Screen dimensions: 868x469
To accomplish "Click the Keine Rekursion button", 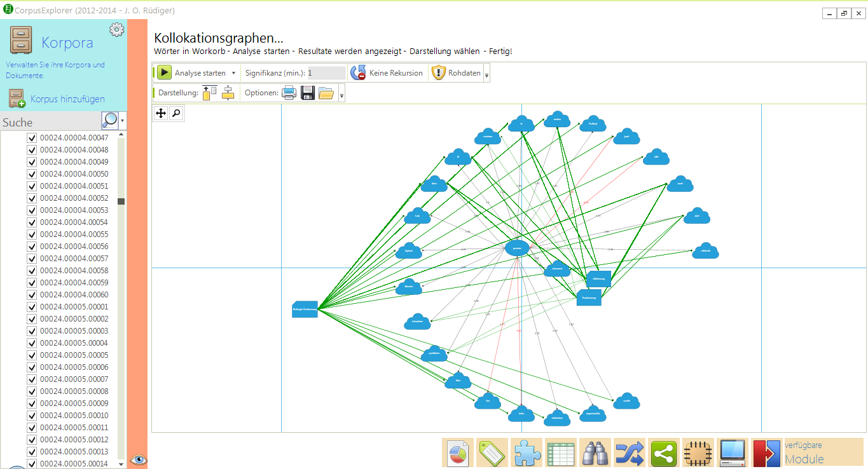I will coord(387,73).
